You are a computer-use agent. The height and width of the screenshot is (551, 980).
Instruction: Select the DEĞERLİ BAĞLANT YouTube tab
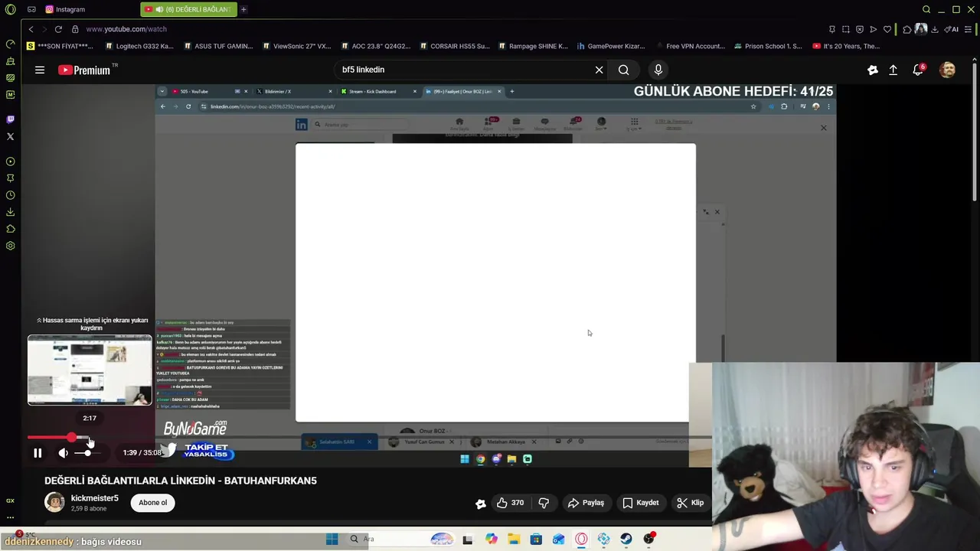(188, 9)
